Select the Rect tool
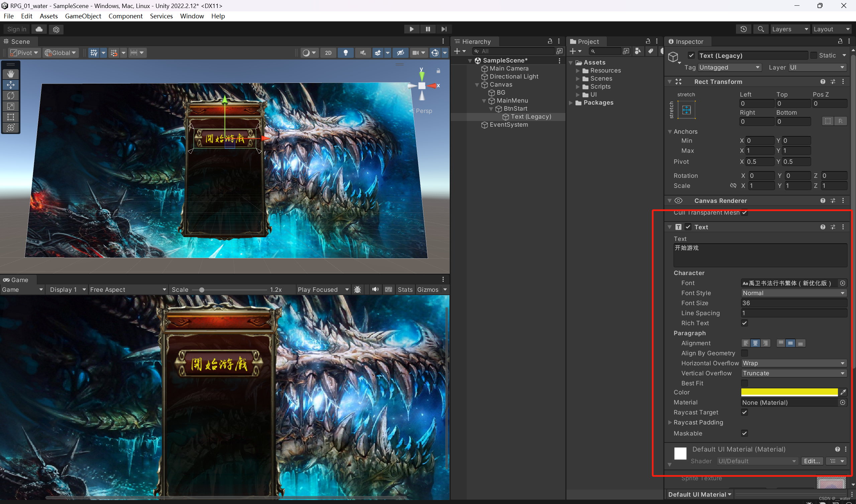The width and height of the screenshot is (856, 504). pyautogui.click(x=10, y=117)
